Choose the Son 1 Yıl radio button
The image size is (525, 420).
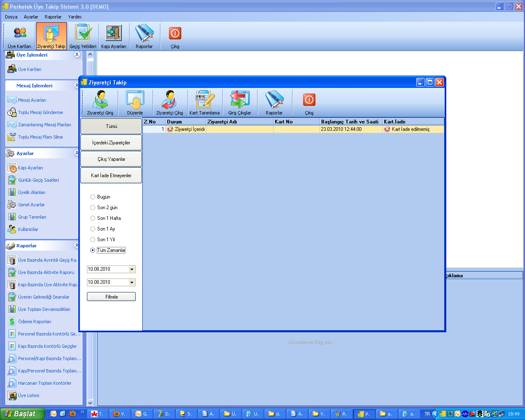pyautogui.click(x=93, y=240)
